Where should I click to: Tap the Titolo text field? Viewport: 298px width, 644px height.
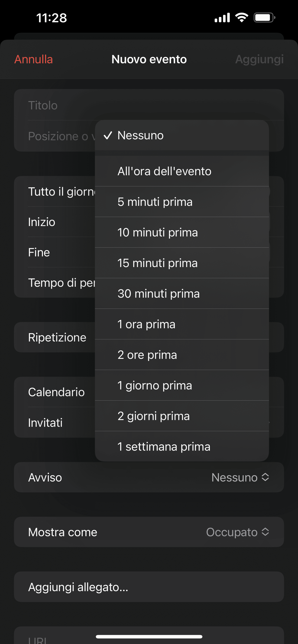[149, 105]
